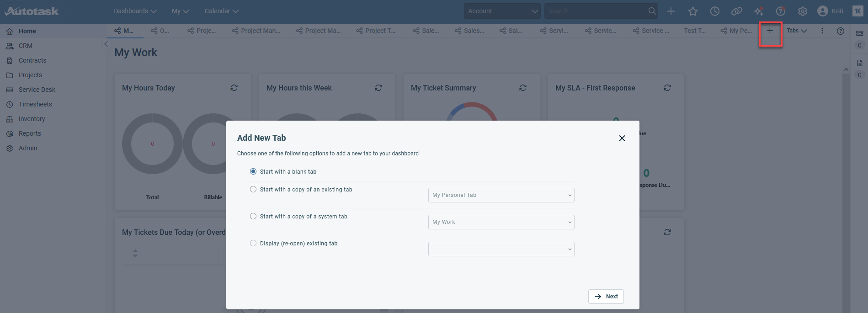The image size is (868, 313).
Task: Open Service Desk in the sidebar
Action: coord(37,90)
